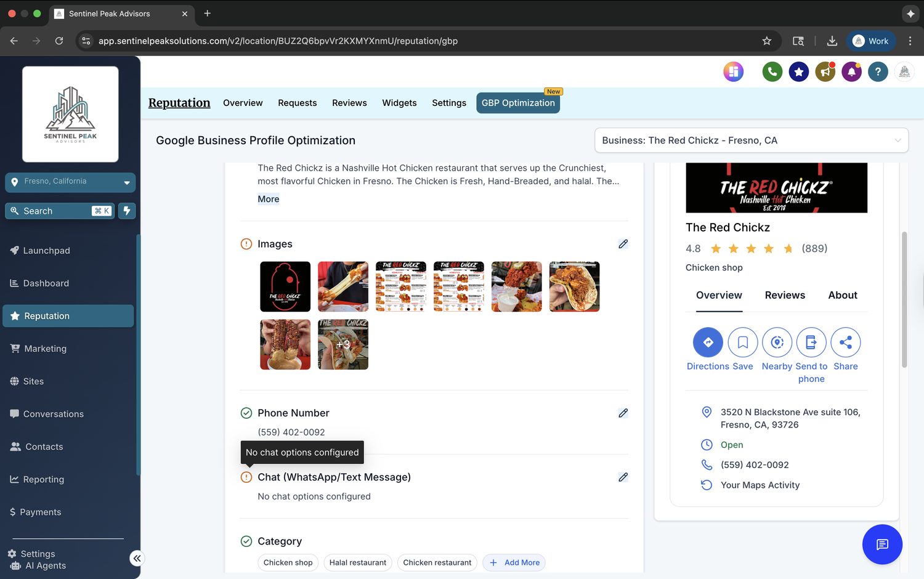924x579 pixels.
Task: Switch to the Widgets tab
Action: click(399, 103)
